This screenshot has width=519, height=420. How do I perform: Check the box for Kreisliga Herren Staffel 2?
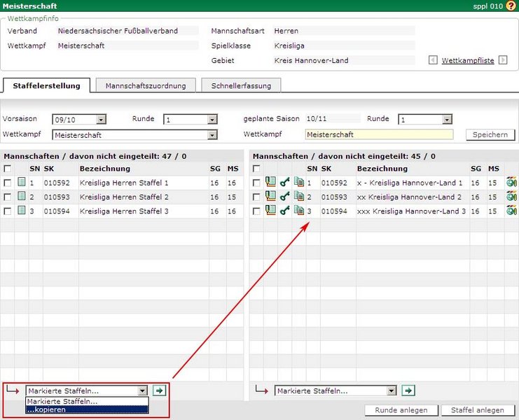(x=7, y=197)
